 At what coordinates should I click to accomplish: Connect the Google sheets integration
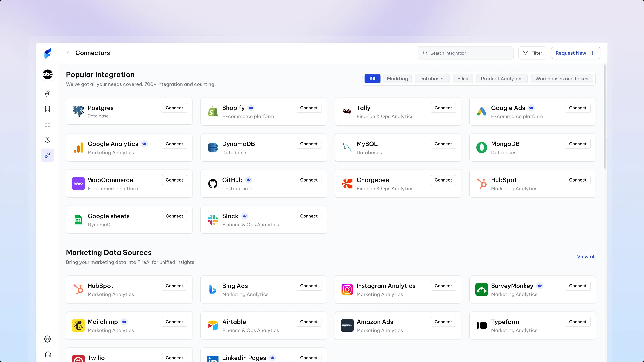point(174,216)
